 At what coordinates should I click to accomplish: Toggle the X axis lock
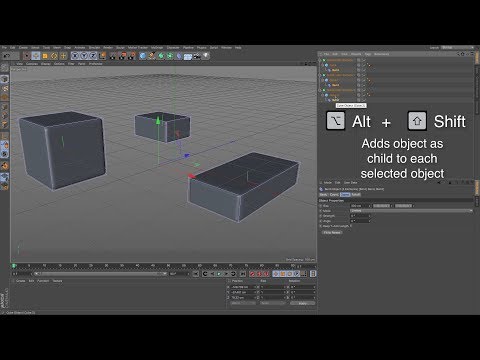click(x=75, y=56)
